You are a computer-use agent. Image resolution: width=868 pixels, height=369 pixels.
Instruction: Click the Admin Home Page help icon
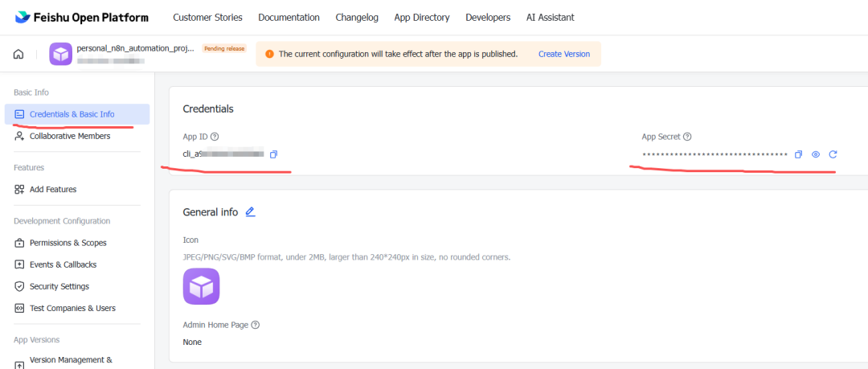click(256, 326)
